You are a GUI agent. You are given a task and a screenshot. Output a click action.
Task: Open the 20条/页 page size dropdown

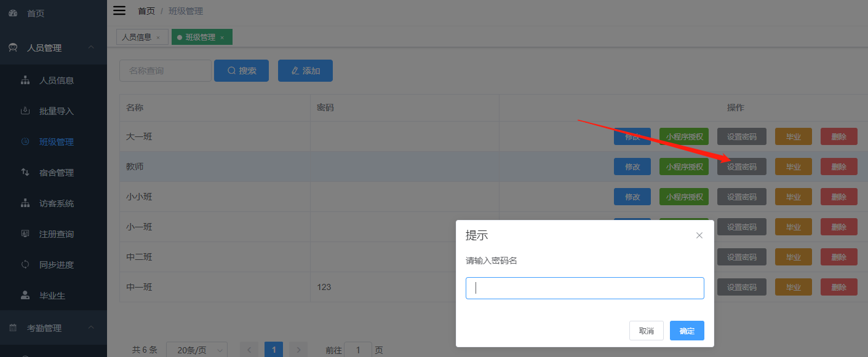(197, 350)
